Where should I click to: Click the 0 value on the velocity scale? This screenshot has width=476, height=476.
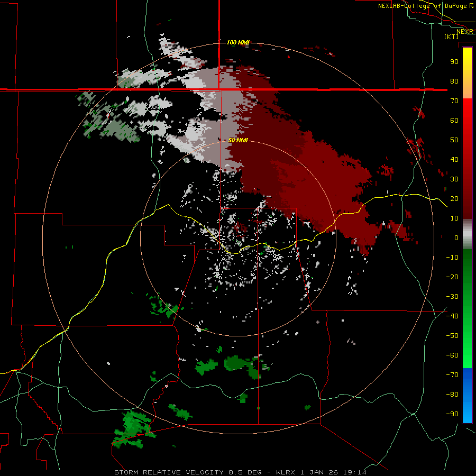pyautogui.click(x=456, y=238)
